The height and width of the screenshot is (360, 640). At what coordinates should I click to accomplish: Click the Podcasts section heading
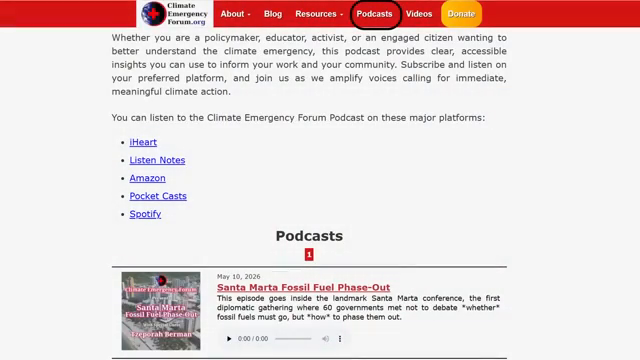(309, 236)
